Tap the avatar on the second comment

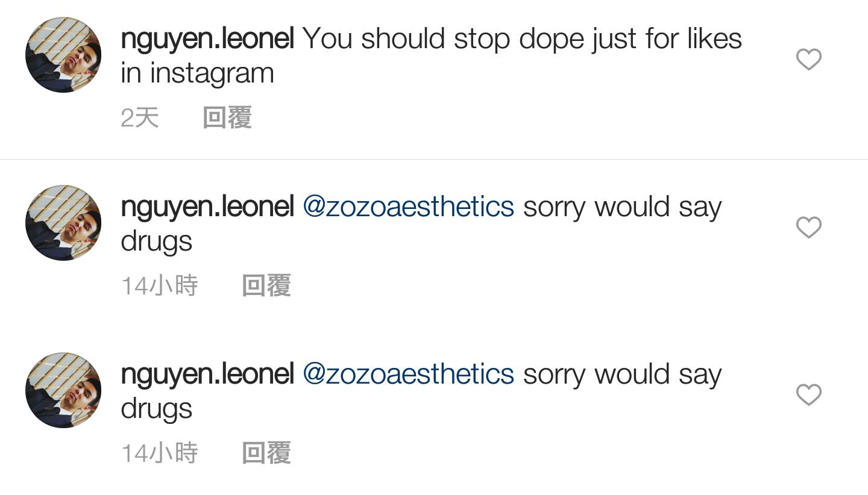pos(63,223)
